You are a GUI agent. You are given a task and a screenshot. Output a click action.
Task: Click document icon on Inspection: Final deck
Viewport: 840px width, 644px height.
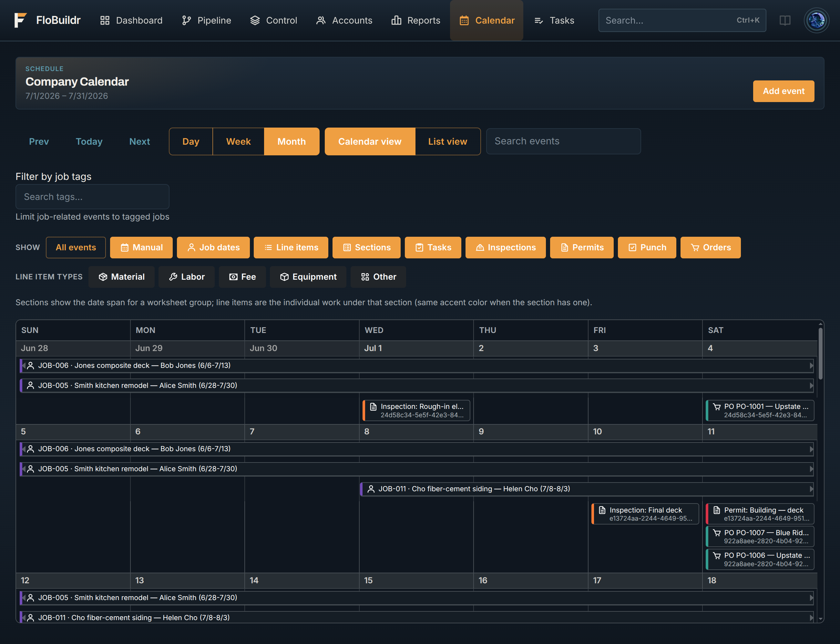pyautogui.click(x=602, y=510)
